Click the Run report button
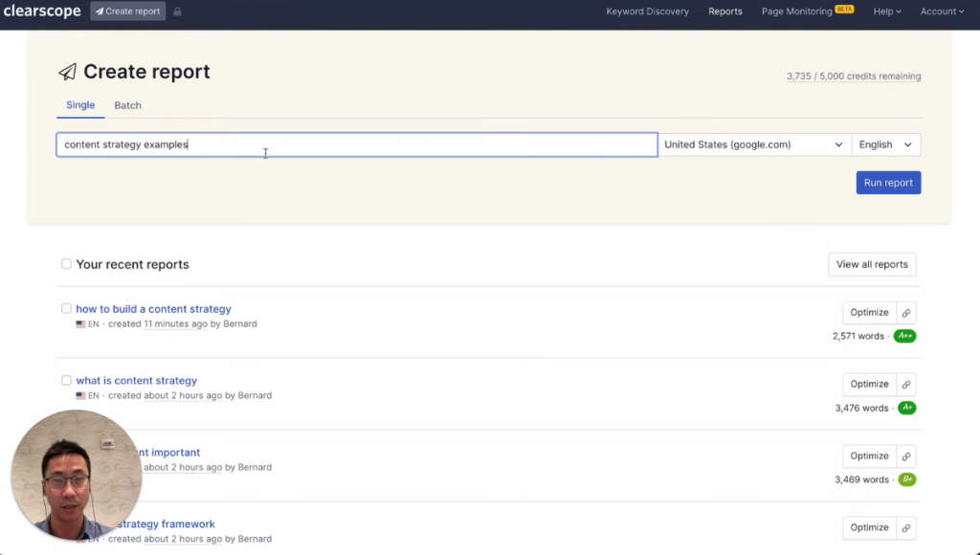980x555 pixels. pos(888,182)
